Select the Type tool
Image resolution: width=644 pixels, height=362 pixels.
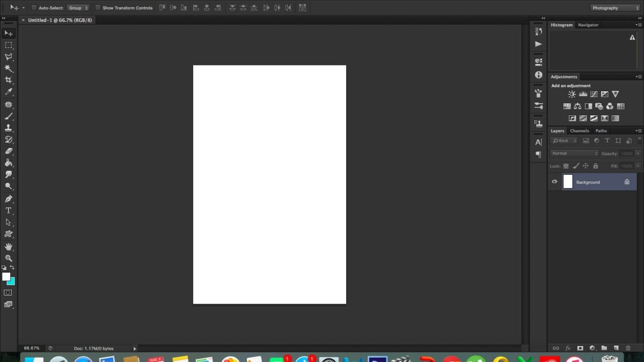(x=9, y=211)
